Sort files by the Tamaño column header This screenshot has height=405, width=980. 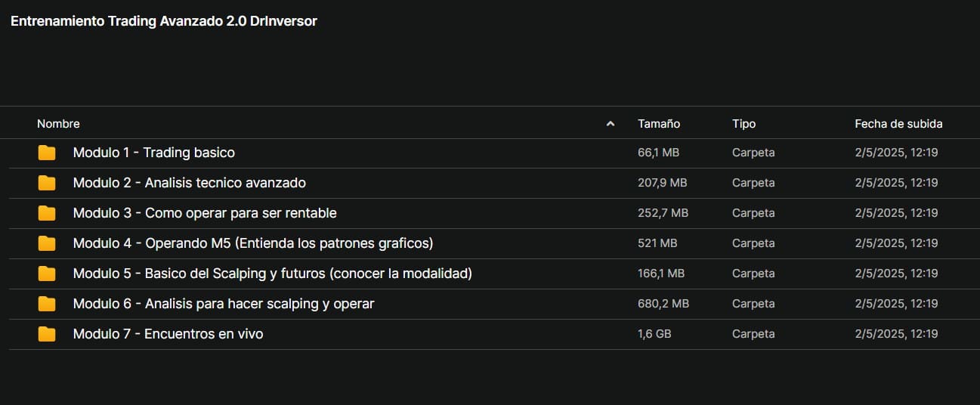[659, 124]
